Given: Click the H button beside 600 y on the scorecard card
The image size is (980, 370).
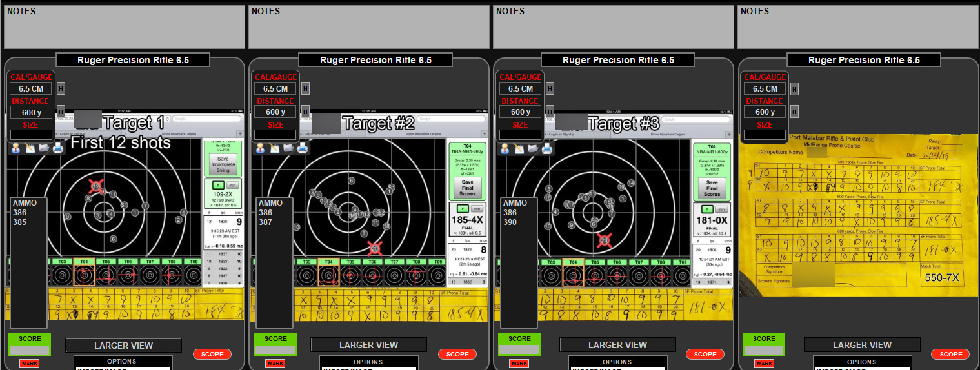Looking at the screenshot, I should 795,112.
